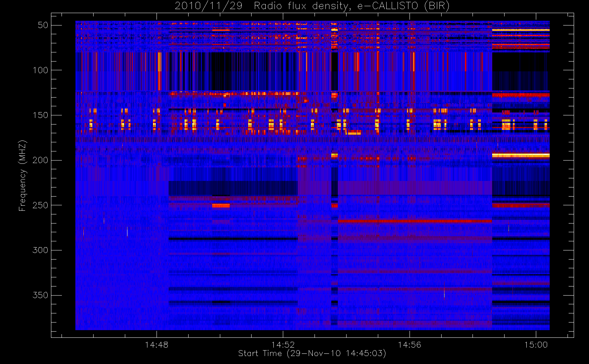Click the 200 frequency tick label
Viewport: 589px width, 364px height.
[x=40, y=160]
